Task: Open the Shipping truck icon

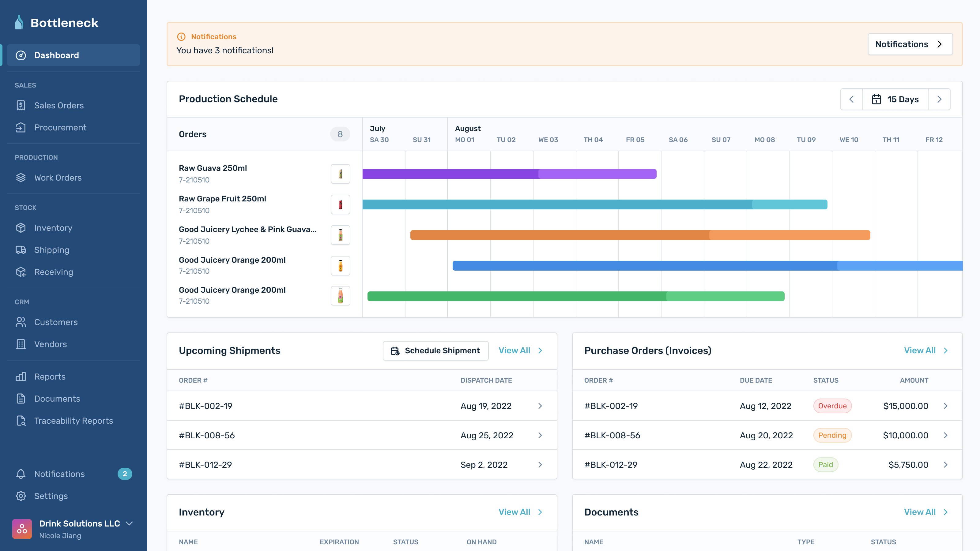Action: (x=21, y=250)
